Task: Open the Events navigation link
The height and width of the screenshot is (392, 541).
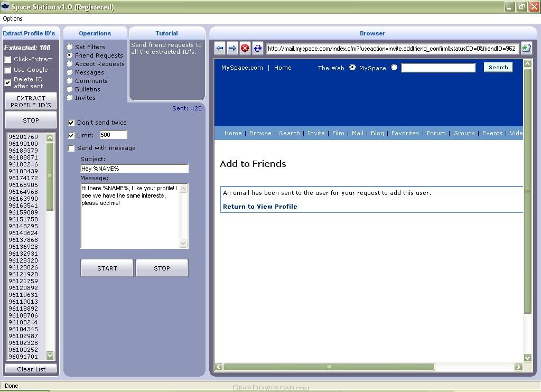Action: [x=492, y=133]
